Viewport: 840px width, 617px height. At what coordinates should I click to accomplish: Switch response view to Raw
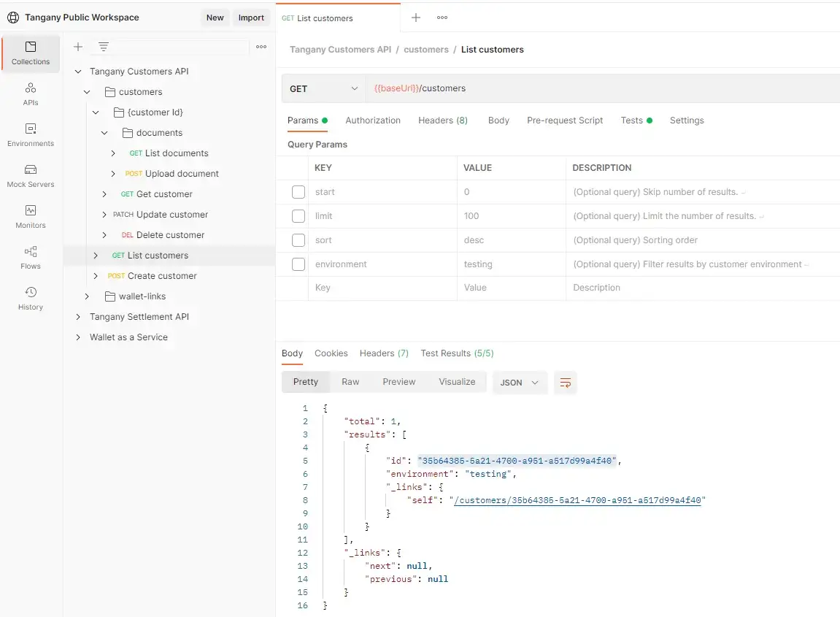click(x=350, y=382)
